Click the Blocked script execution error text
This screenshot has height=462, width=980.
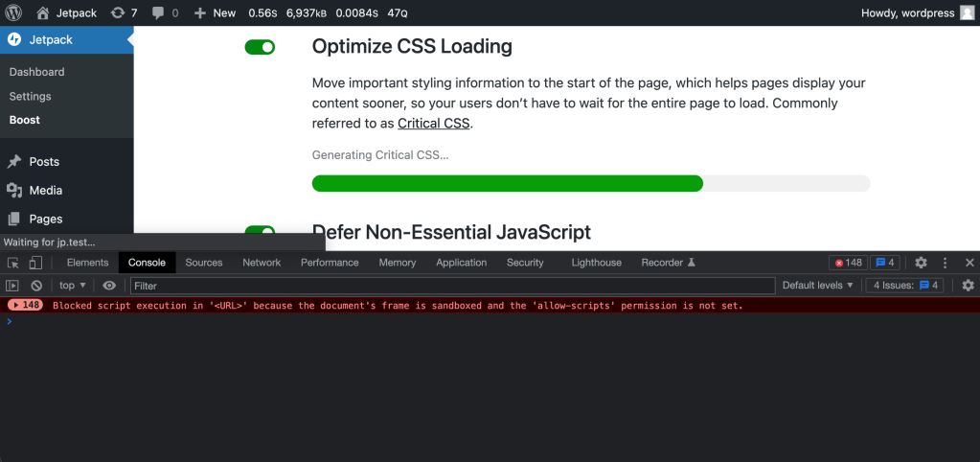point(399,306)
